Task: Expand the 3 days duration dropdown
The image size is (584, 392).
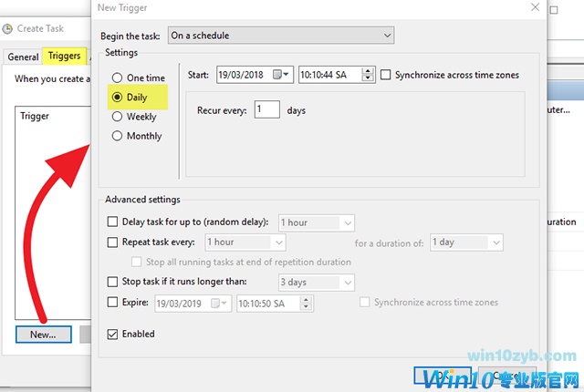Action: coord(346,282)
